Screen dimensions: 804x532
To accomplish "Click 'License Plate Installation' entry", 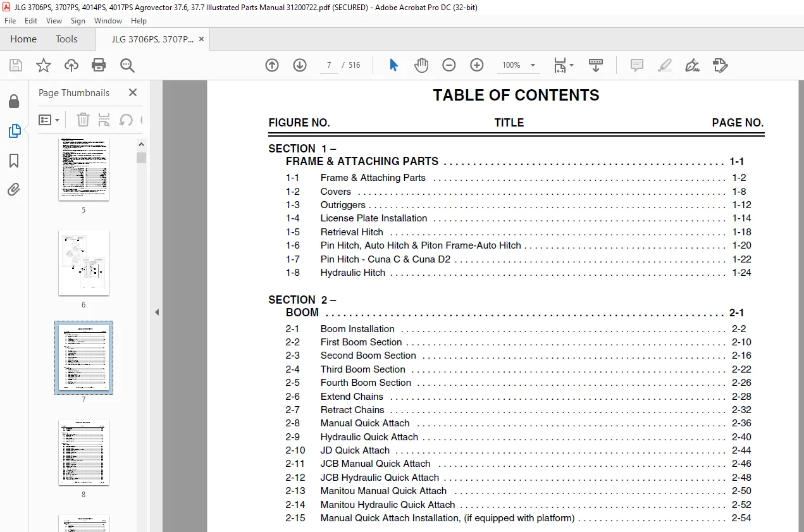I will tap(374, 218).
